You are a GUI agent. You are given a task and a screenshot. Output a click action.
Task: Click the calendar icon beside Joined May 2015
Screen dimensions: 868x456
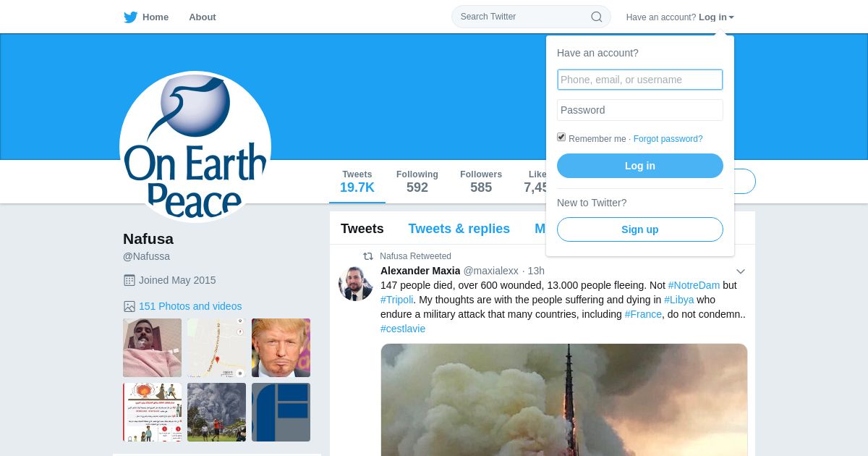pos(129,280)
